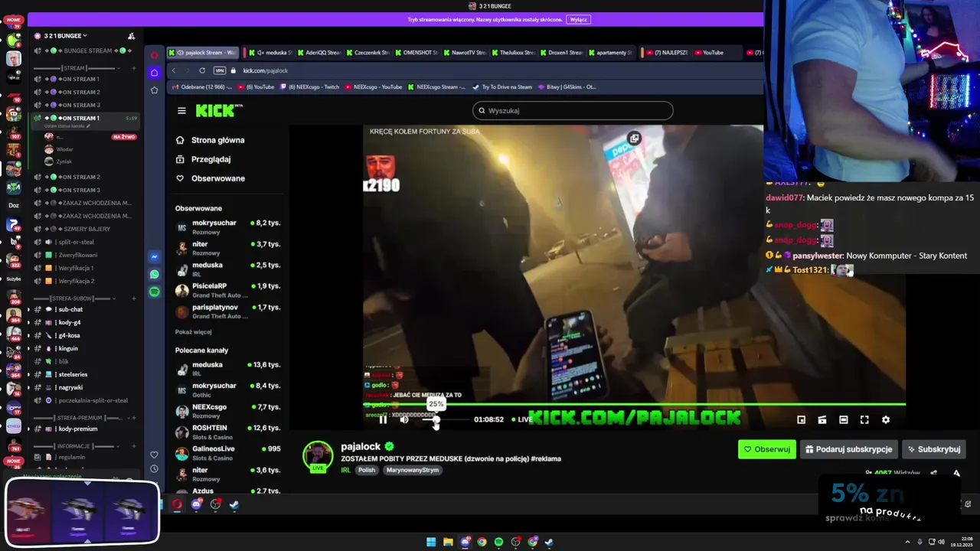980x551 pixels.
Task: Open Try To Drive na Steam bookmark
Action: coord(502,87)
